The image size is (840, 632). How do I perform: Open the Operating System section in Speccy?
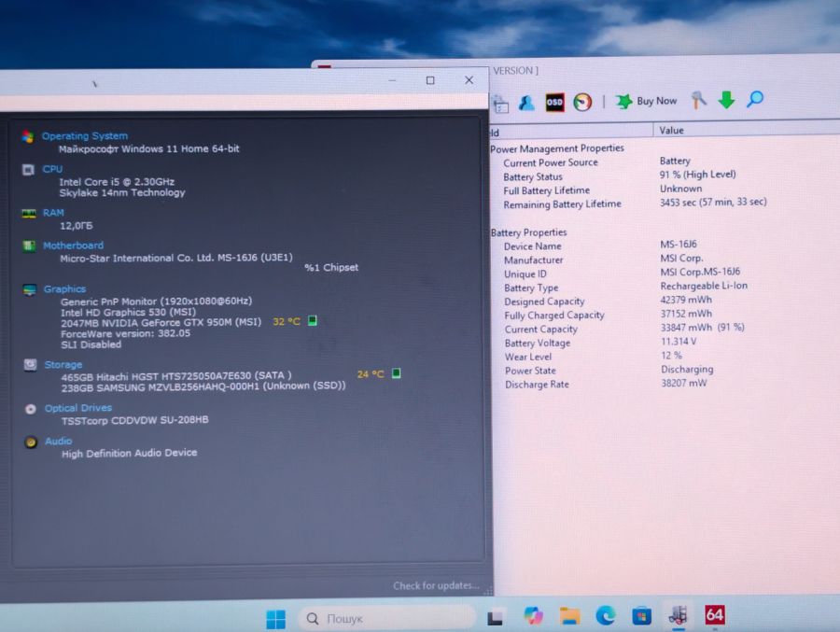(x=85, y=136)
